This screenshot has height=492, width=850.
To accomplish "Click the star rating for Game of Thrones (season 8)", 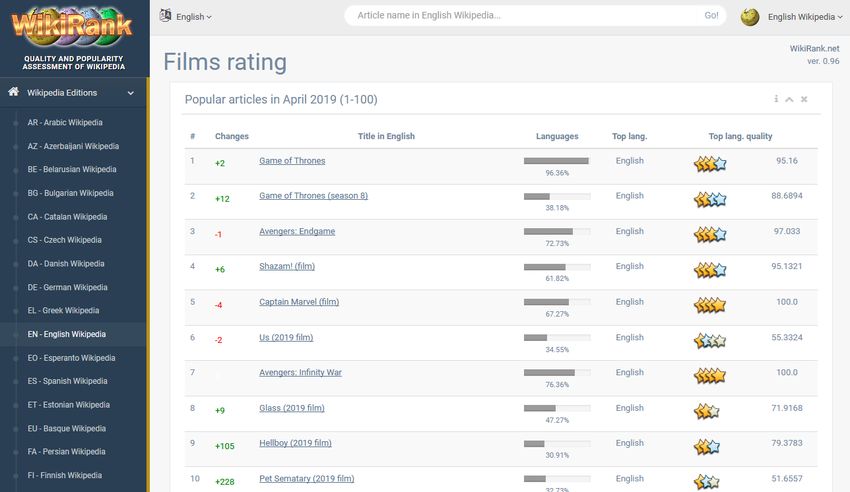I will (710, 199).
